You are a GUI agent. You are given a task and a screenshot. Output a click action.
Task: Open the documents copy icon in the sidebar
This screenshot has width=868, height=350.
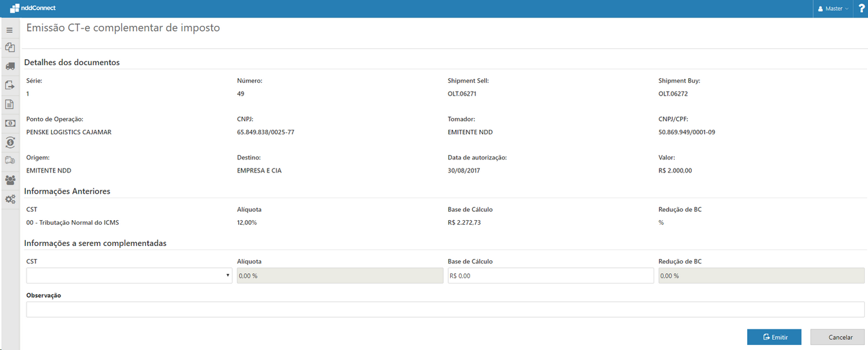(10, 48)
